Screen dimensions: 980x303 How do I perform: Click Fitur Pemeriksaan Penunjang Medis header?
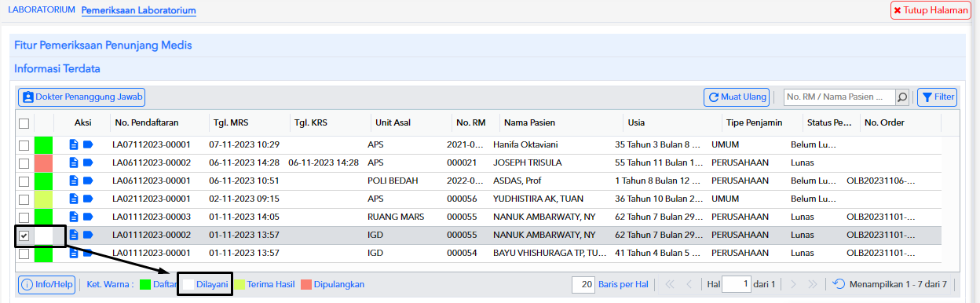[x=103, y=45]
